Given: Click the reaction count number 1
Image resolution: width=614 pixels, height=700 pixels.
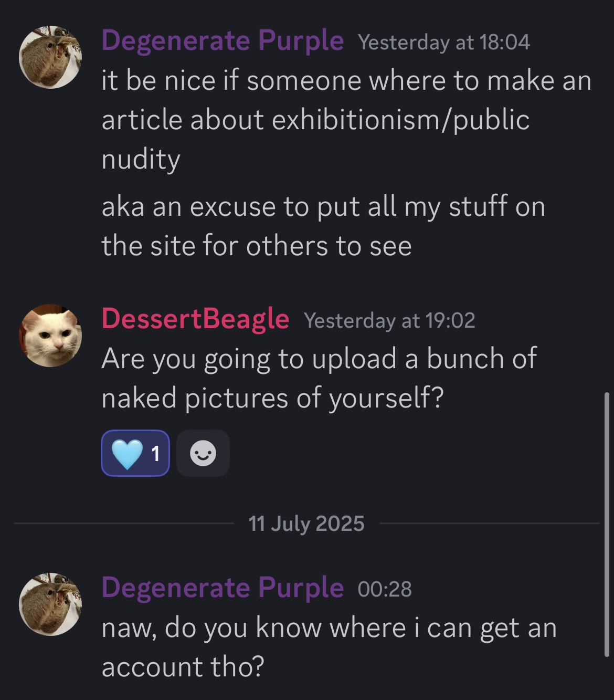Looking at the screenshot, I should point(155,454).
